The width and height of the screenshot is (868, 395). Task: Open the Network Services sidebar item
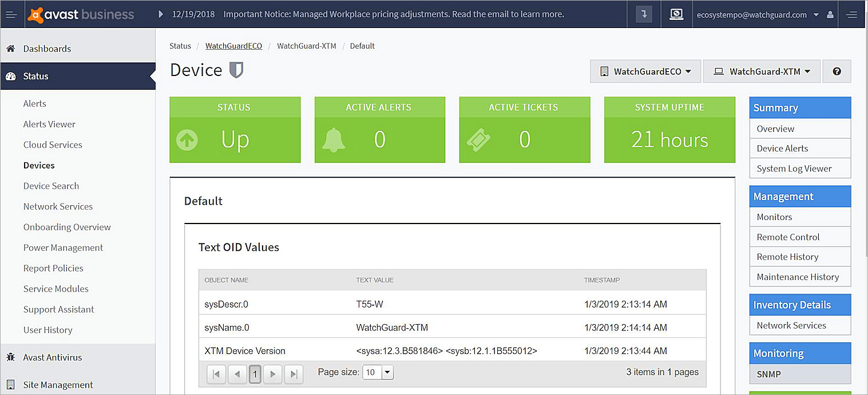tap(58, 206)
